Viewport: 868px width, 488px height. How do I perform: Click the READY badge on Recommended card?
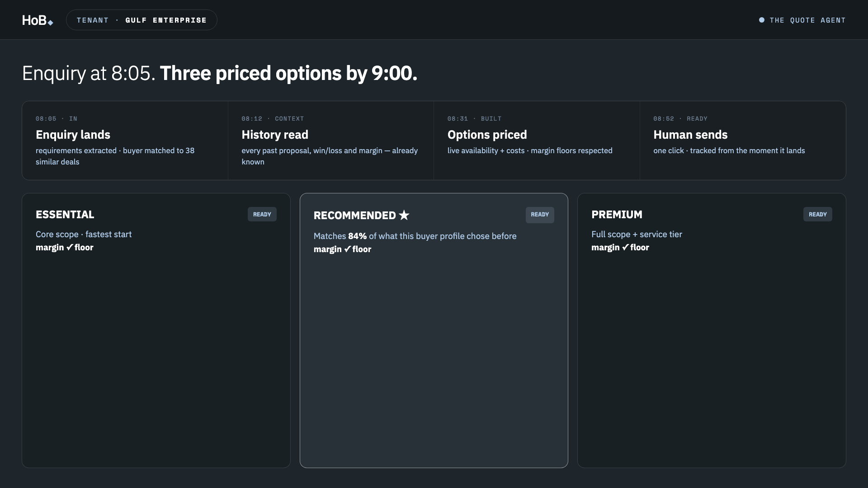[540, 215]
